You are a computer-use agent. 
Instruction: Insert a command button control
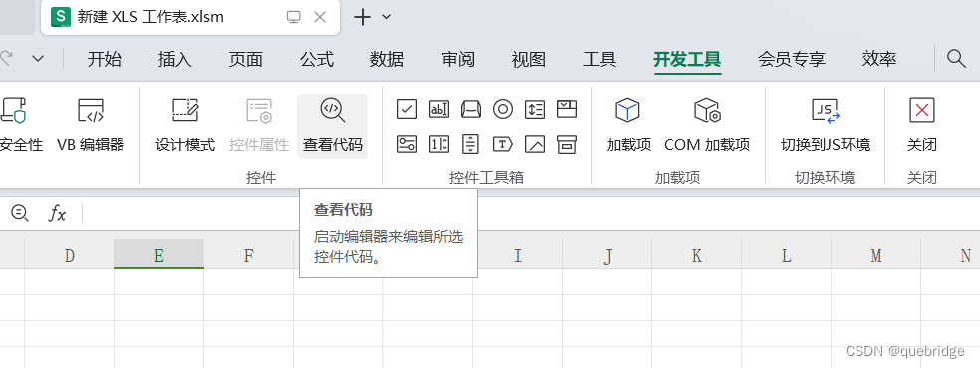point(471,109)
